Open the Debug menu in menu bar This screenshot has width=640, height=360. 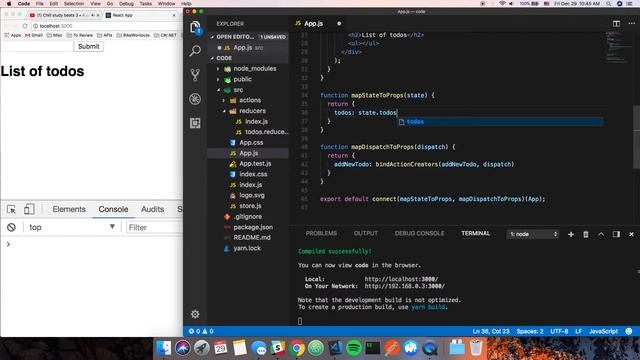pyautogui.click(x=126, y=3)
